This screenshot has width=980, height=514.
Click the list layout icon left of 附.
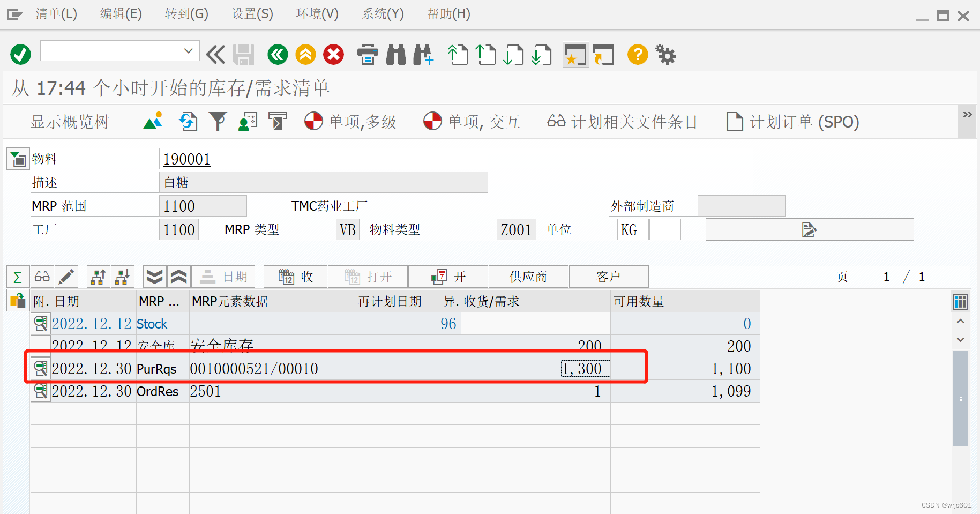pos(18,301)
